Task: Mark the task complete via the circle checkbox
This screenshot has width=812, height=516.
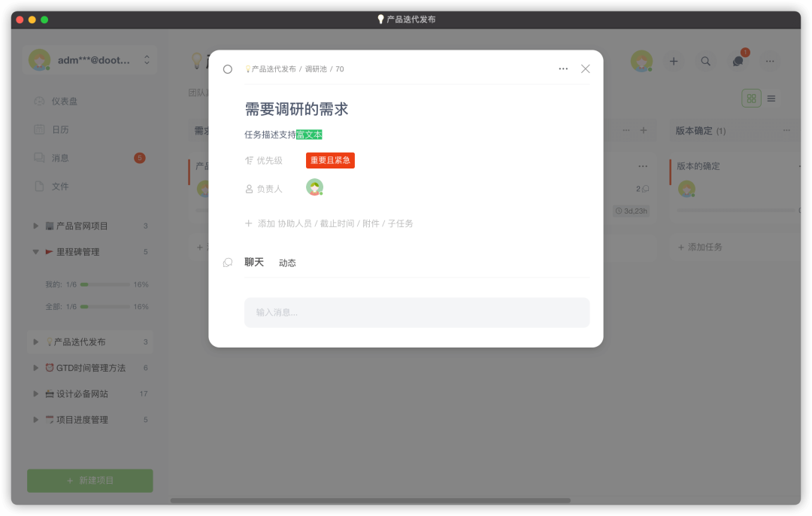Action: 227,68
